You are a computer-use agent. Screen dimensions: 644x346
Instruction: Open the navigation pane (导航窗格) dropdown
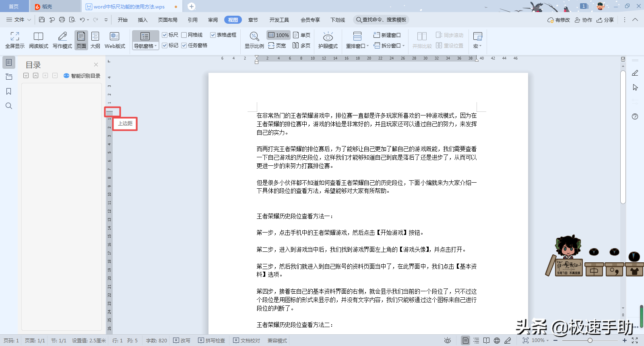tap(145, 46)
